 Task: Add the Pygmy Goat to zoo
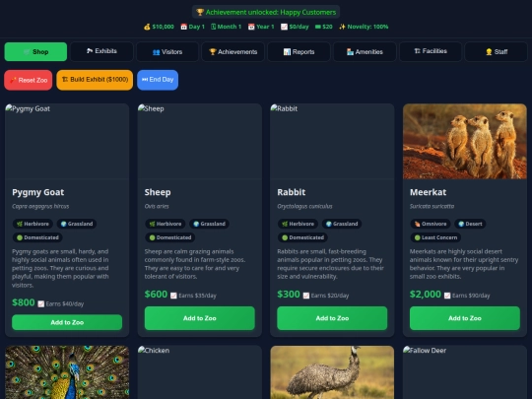[x=67, y=322]
